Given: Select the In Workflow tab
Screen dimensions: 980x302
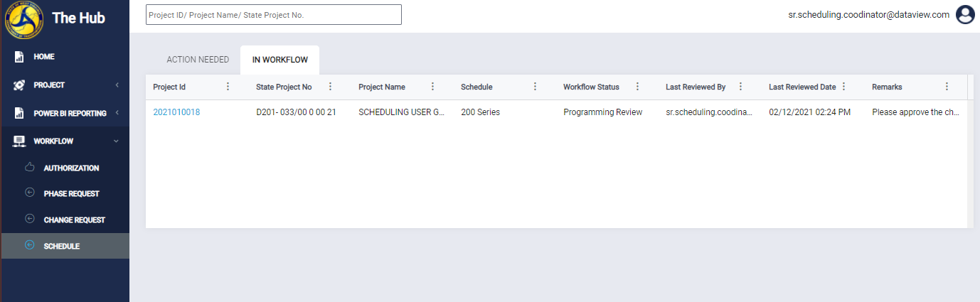Looking at the screenshot, I should click(280, 60).
